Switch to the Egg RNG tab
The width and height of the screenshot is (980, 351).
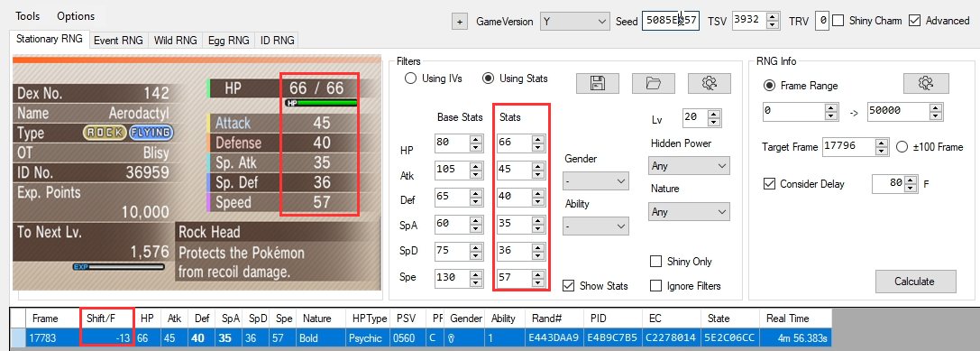click(228, 41)
